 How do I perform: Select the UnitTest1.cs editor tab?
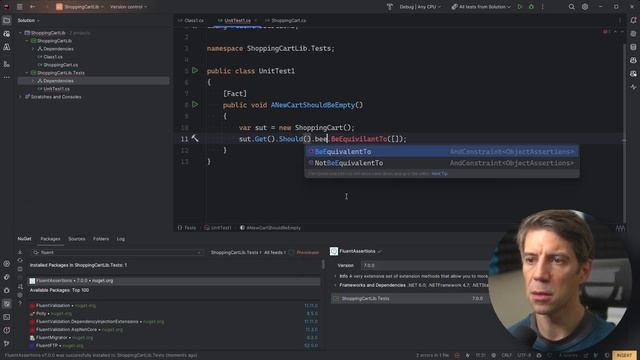pos(237,20)
